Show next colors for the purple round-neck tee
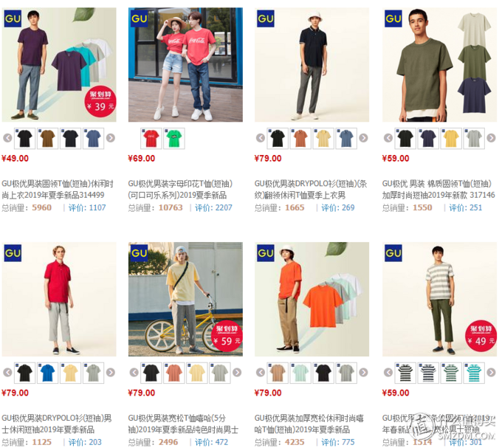502x448 pixels. tap(111, 138)
